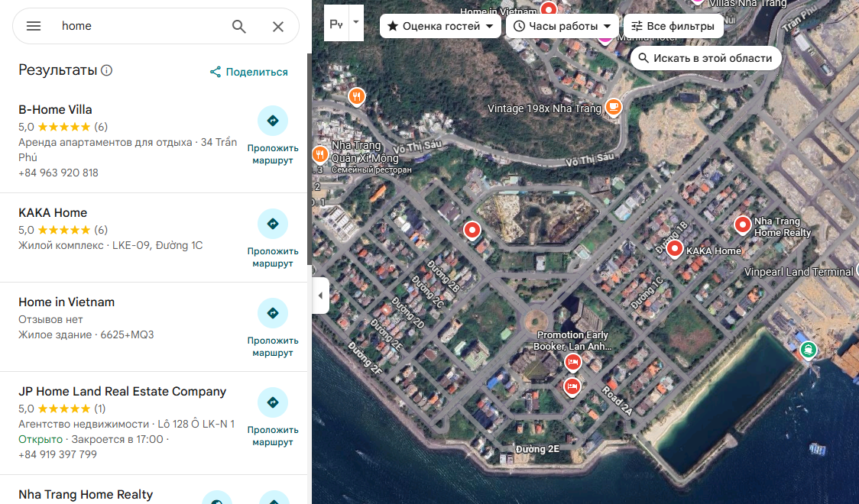The height and width of the screenshot is (504, 859).
Task: Open the Home in Vietnam result
Action: 66,302
